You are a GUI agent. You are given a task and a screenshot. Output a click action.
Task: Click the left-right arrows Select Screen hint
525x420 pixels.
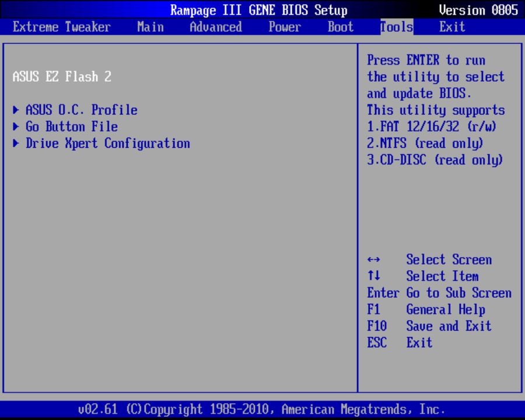pyautogui.click(x=429, y=260)
